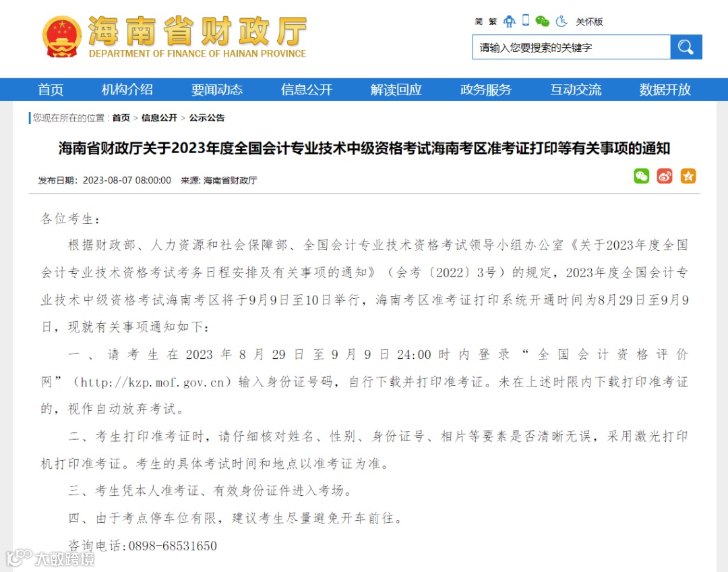This screenshot has width=728, height=572.
Task: Click the magnifier search button
Action: point(686,47)
